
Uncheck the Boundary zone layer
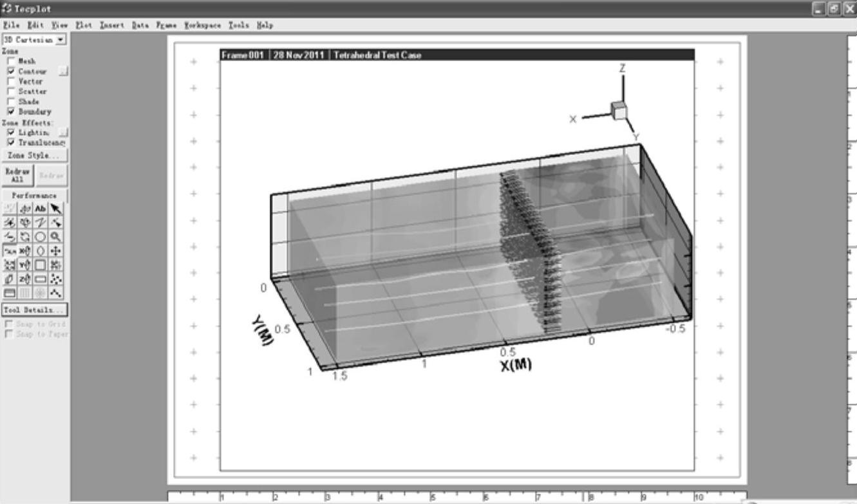pyautogui.click(x=11, y=111)
